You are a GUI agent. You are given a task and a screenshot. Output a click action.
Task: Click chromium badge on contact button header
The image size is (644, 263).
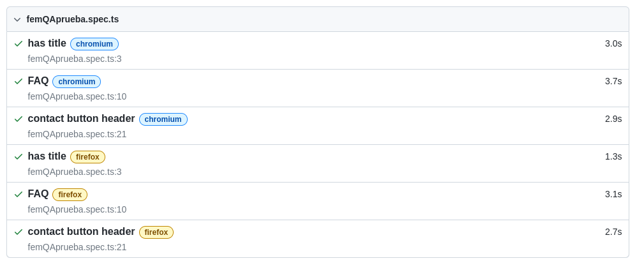(x=163, y=119)
